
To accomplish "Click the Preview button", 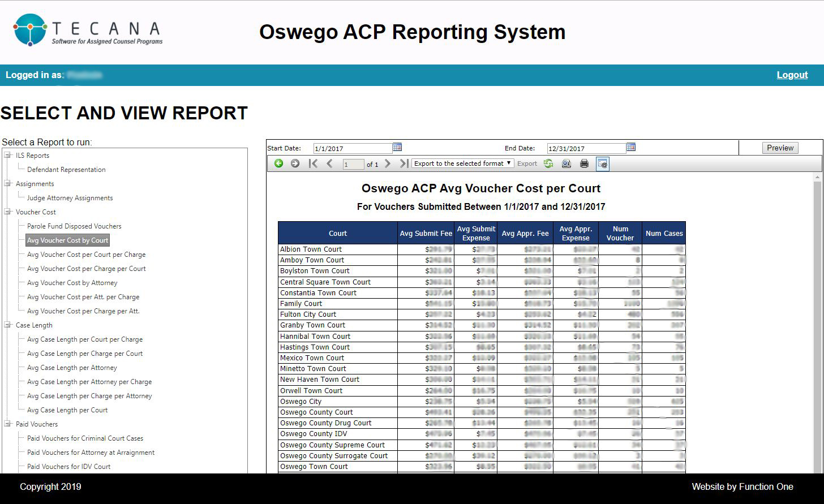I will (780, 148).
